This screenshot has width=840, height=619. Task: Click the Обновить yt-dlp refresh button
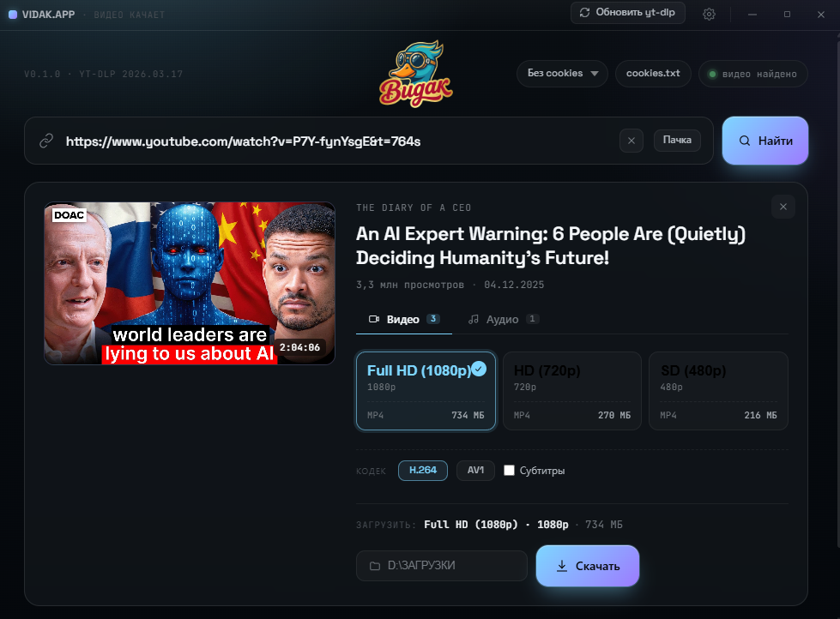[x=628, y=12]
